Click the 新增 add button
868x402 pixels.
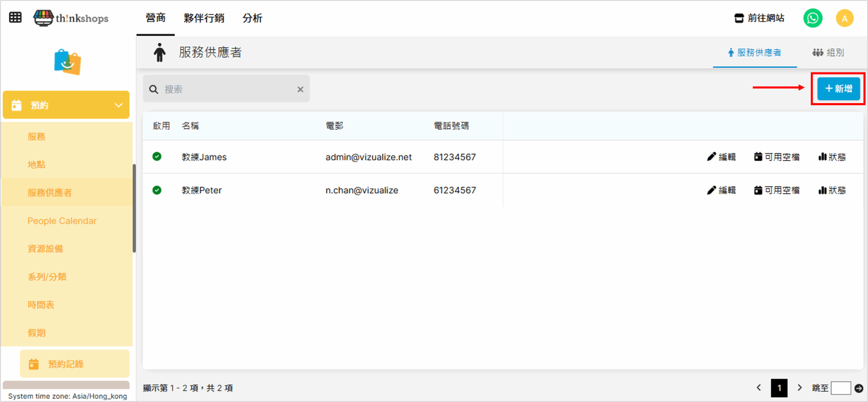(838, 89)
